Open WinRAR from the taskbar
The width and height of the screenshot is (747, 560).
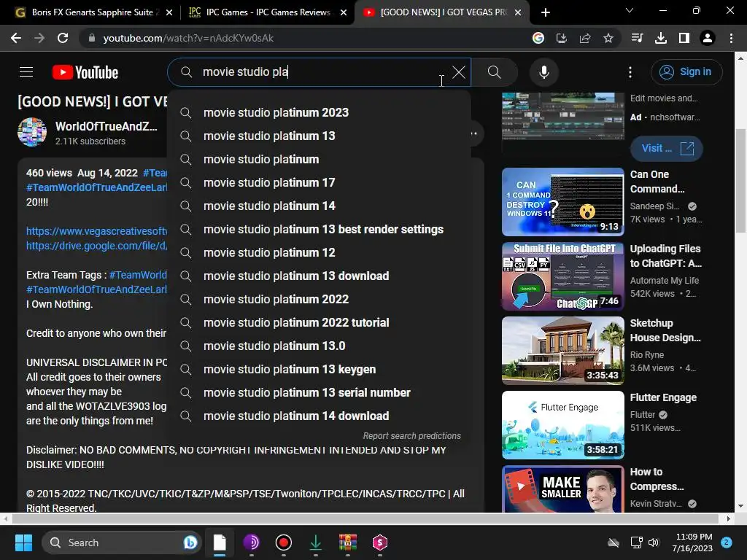pos(348,542)
